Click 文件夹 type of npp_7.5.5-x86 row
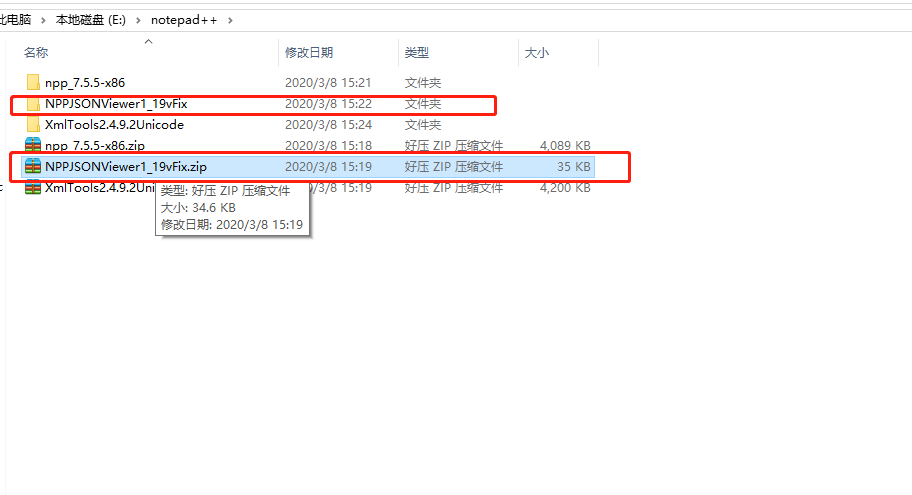 423,83
